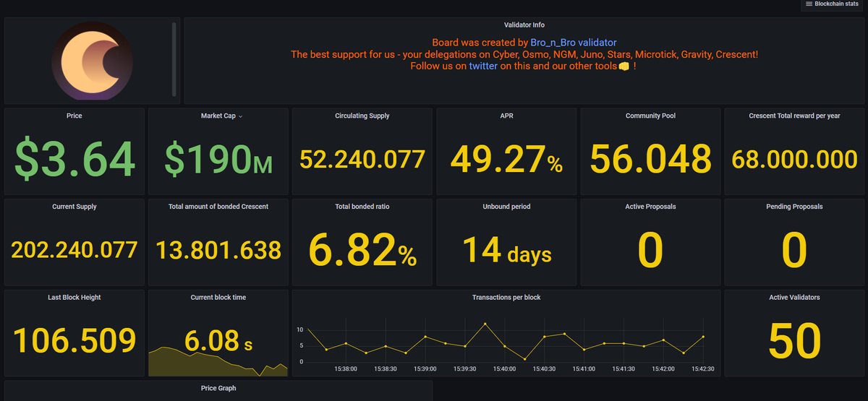Click the 13.801.638 bonded Crescent value
Image resolution: width=868 pixels, height=401 pixels.
point(218,250)
